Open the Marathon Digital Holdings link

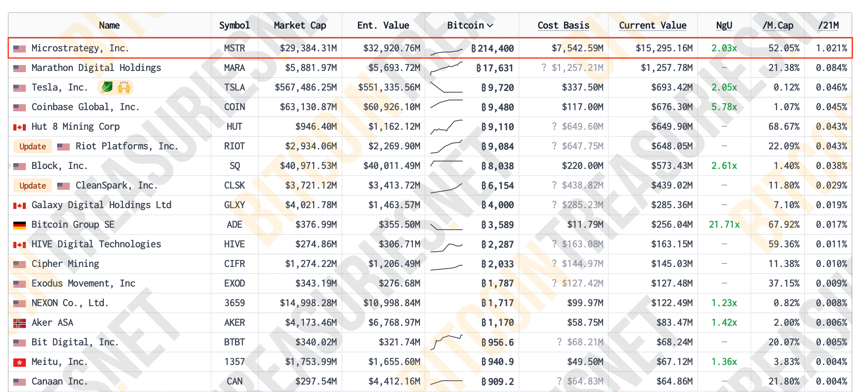tap(96, 68)
